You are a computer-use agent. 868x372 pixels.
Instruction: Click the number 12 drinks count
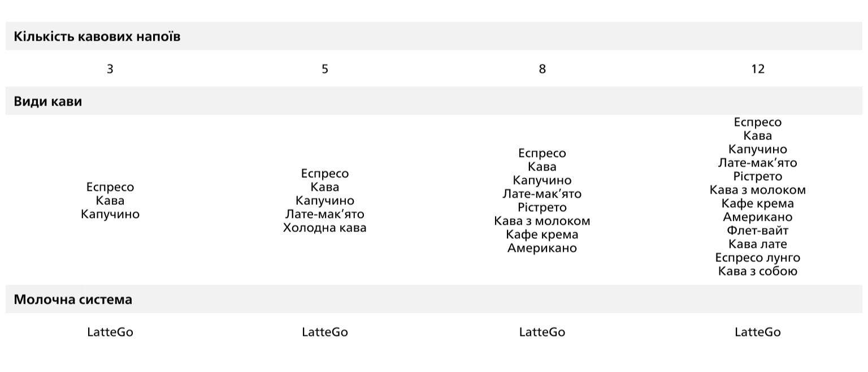pos(758,69)
